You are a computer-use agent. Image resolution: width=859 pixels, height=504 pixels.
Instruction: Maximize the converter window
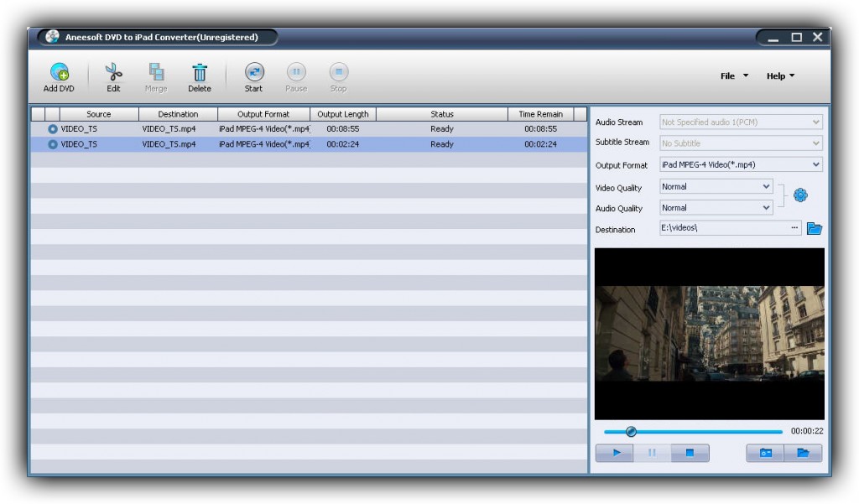[x=797, y=37]
